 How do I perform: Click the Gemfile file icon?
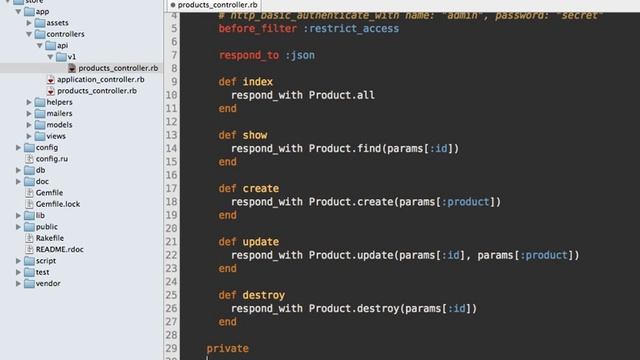[29, 193]
